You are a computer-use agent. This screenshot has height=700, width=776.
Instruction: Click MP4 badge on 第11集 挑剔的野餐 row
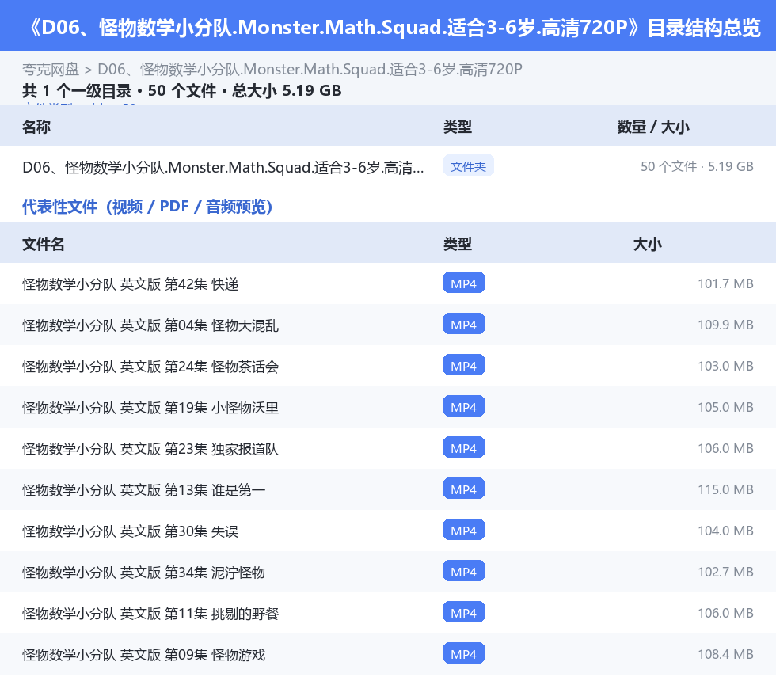tap(464, 612)
